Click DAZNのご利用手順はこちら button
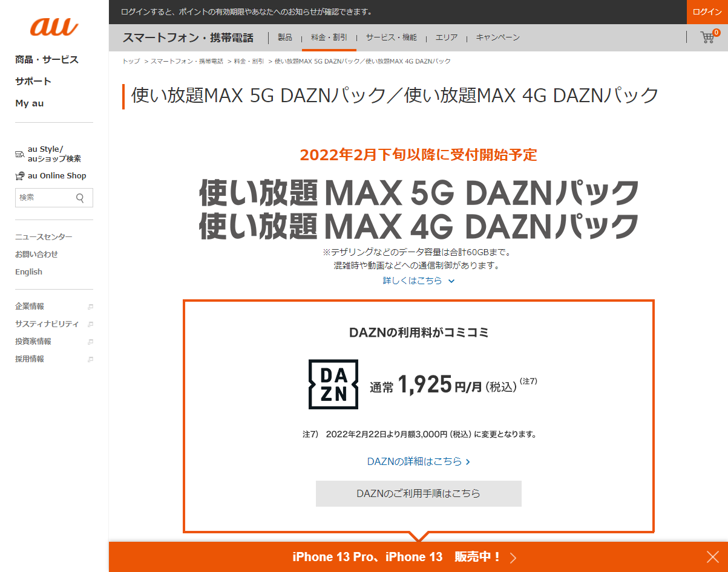Viewport: 728px width, 572px height. click(419, 493)
